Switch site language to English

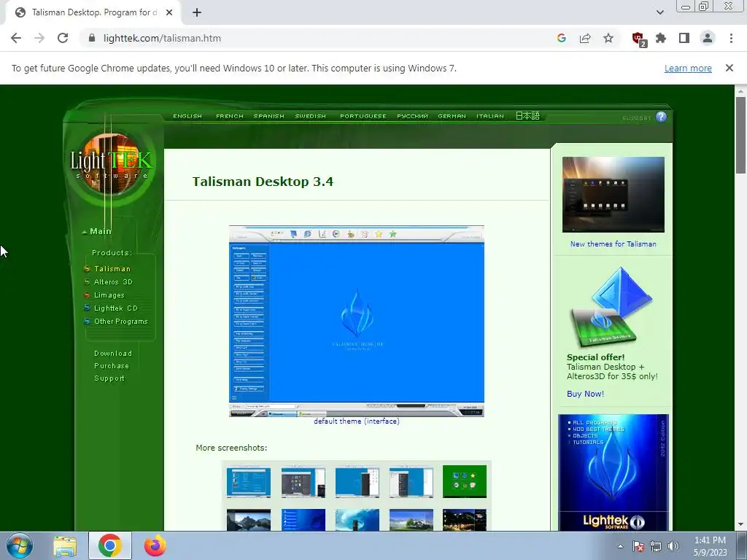point(187,116)
